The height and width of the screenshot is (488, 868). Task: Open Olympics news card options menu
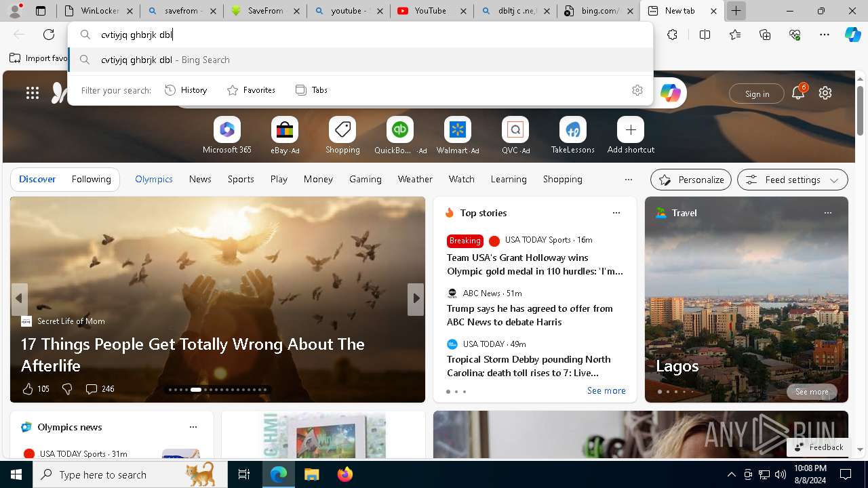click(x=193, y=427)
